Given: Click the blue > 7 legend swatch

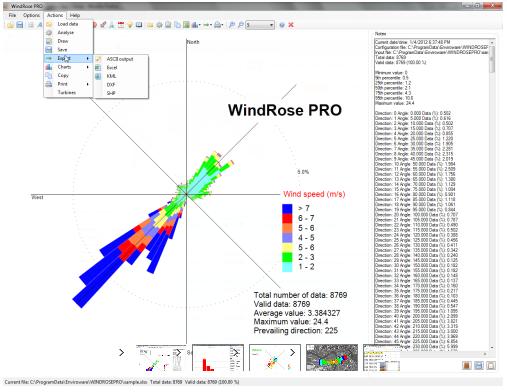Looking at the screenshot, I should coord(287,209).
